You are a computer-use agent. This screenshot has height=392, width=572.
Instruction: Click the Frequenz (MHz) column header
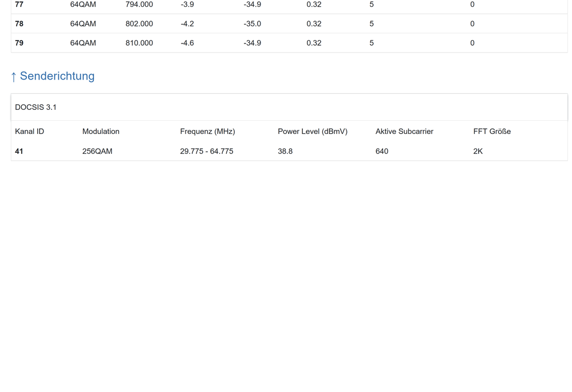(x=207, y=131)
